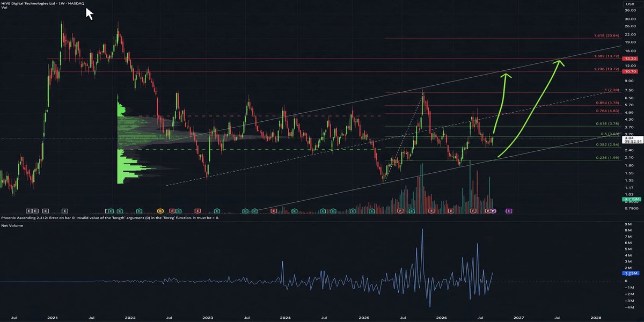Click 2021 on the time axis
This screenshot has width=644, height=322.
click(52, 318)
